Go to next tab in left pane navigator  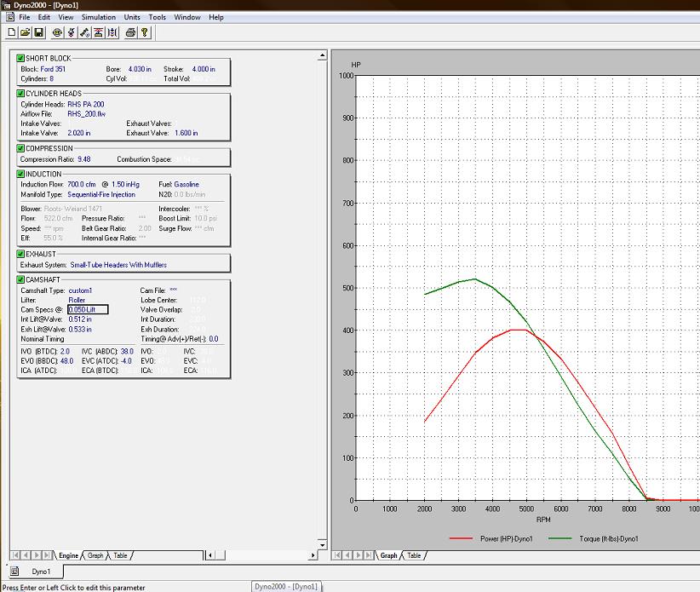[37, 555]
